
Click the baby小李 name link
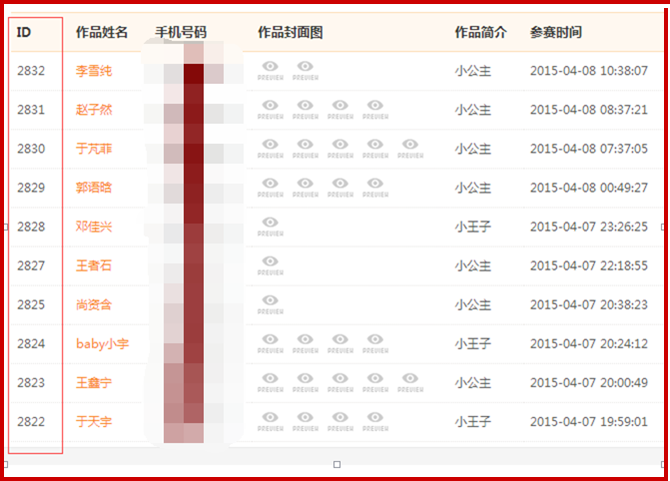[102, 344]
